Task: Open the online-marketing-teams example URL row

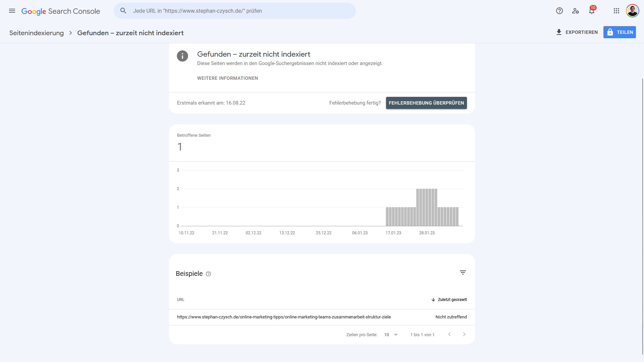Action: coord(322,317)
